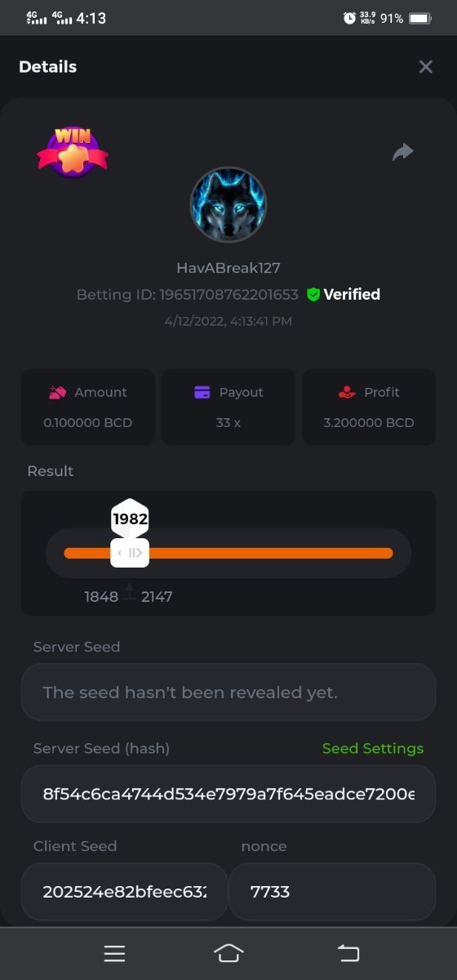Tap the Android back navigation button
Screen dimensions: 457x980
348,953
